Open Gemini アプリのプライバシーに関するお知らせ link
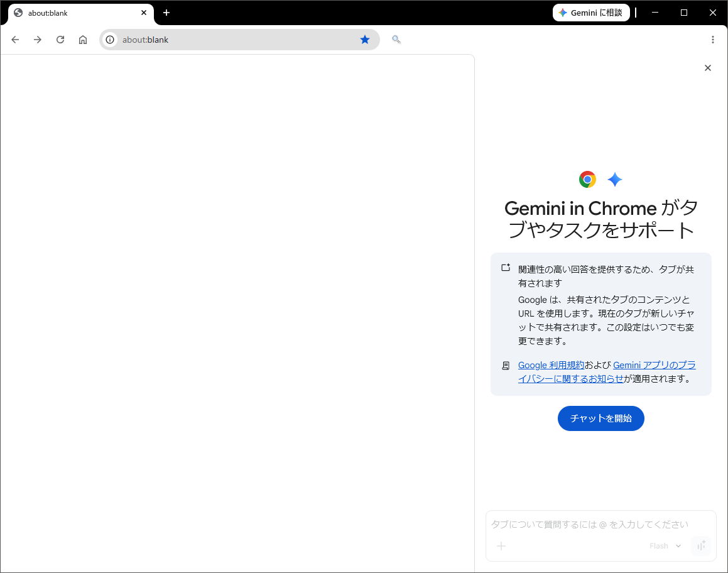The image size is (728, 573). click(x=607, y=372)
